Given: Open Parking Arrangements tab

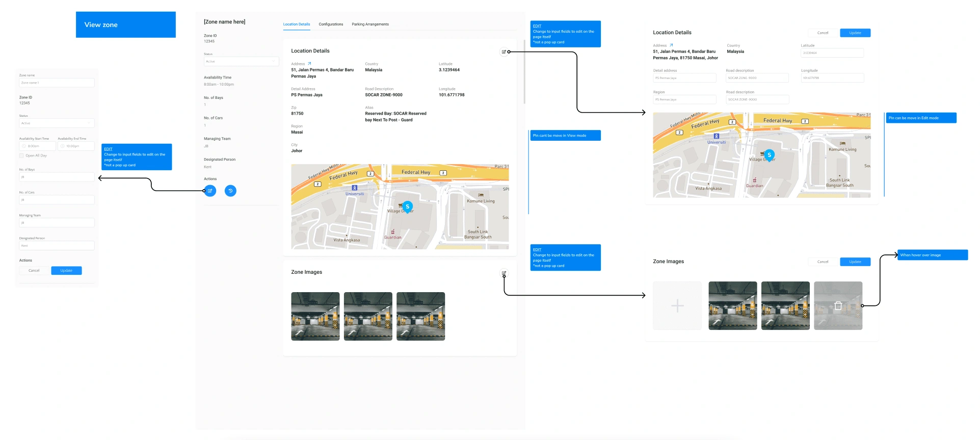Looking at the screenshot, I should pyautogui.click(x=370, y=24).
